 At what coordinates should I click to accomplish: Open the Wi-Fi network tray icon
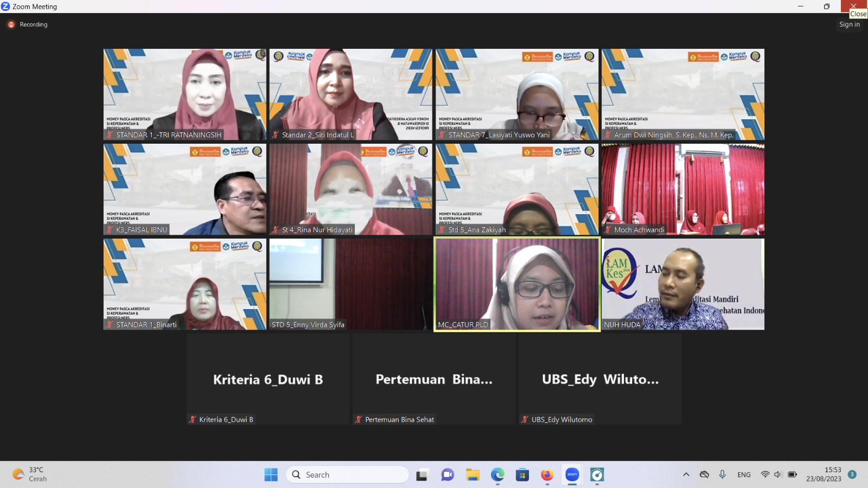[765, 474]
